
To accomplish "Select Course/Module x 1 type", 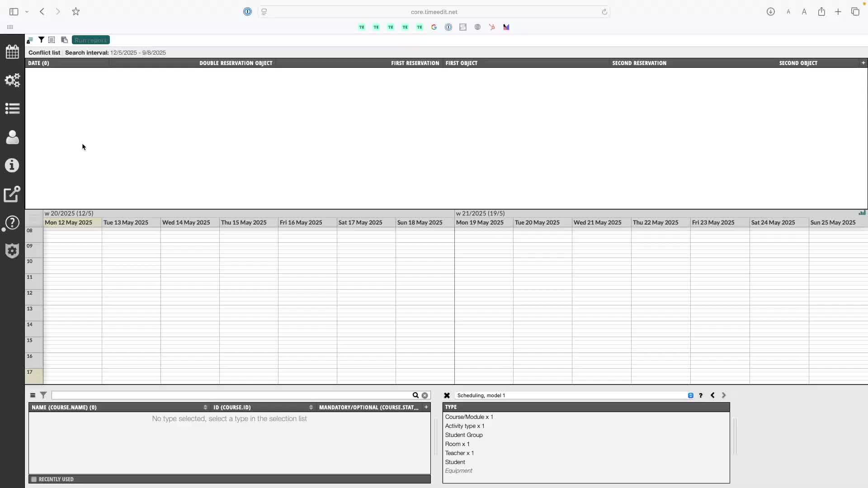I will click(x=469, y=417).
